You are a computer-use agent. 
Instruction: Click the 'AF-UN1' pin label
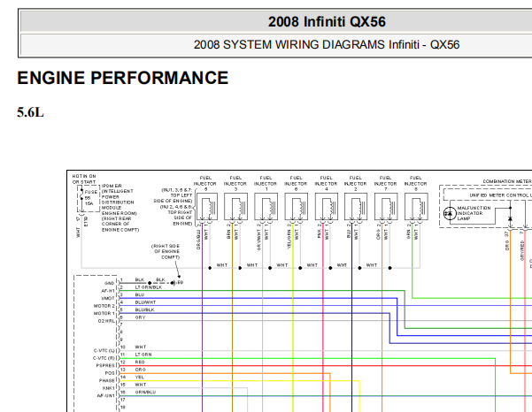pyautogui.click(x=106, y=395)
